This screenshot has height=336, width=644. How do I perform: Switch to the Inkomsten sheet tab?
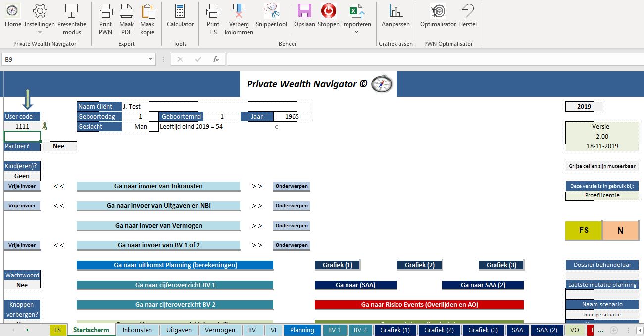pyautogui.click(x=138, y=330)
